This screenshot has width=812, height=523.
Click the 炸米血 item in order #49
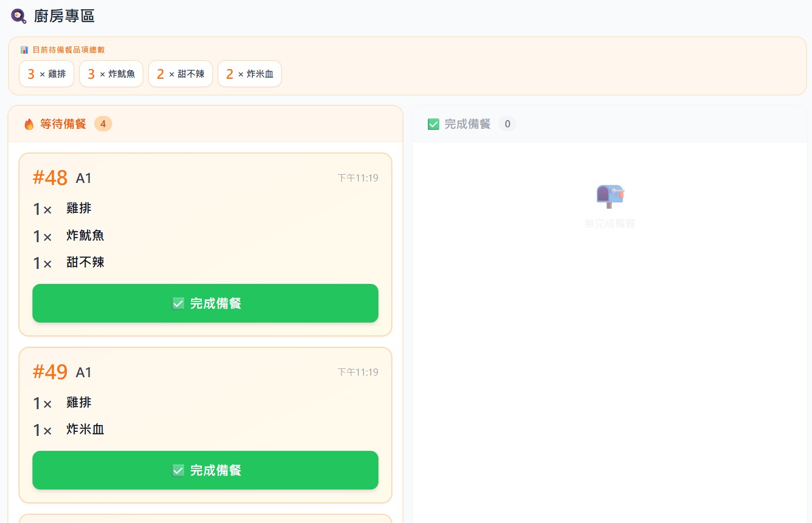pos(85,429)
